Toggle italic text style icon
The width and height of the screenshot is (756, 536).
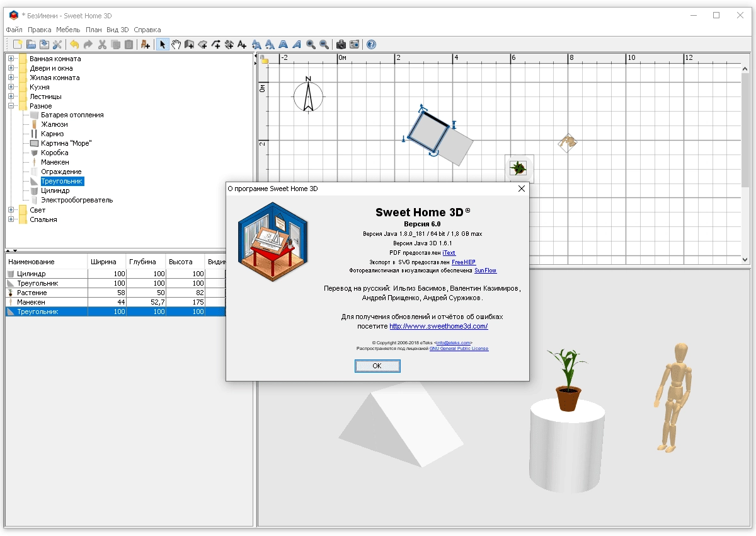click(x=297, y=44)
